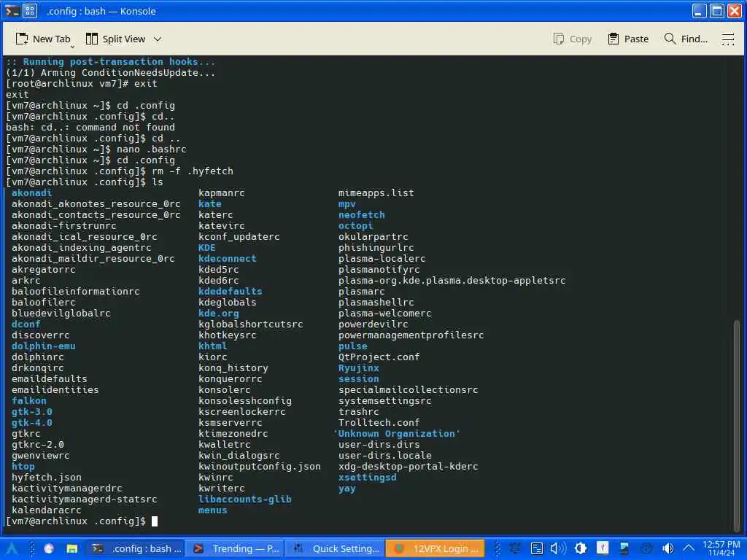Click the dolphin-emu directory name
Viewport: 747px width, 560px height.
pyautogui.click(x=43, y=346)
